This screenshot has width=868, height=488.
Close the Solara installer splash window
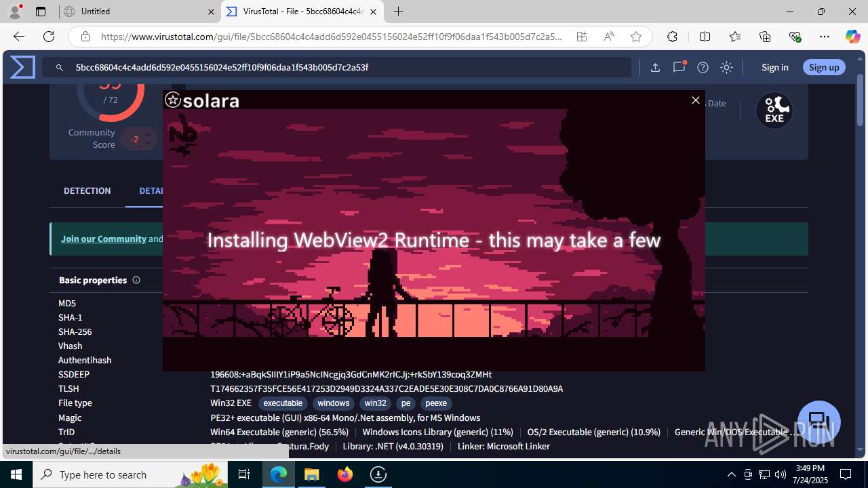click(695, 100)
